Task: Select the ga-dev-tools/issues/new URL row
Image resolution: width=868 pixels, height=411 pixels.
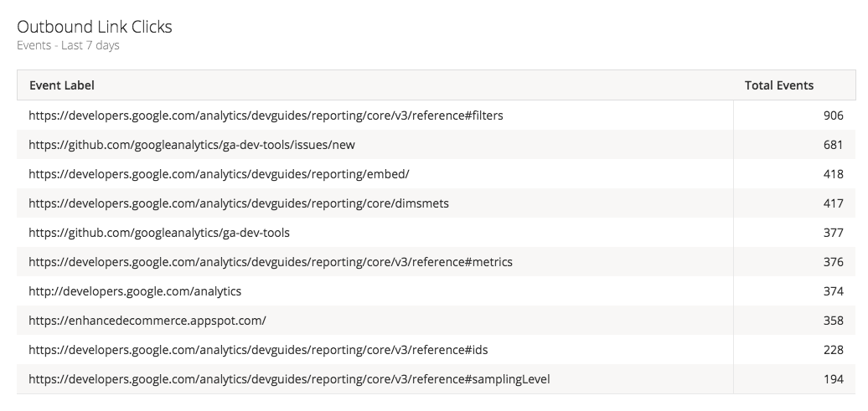Action: click(192, 145)
